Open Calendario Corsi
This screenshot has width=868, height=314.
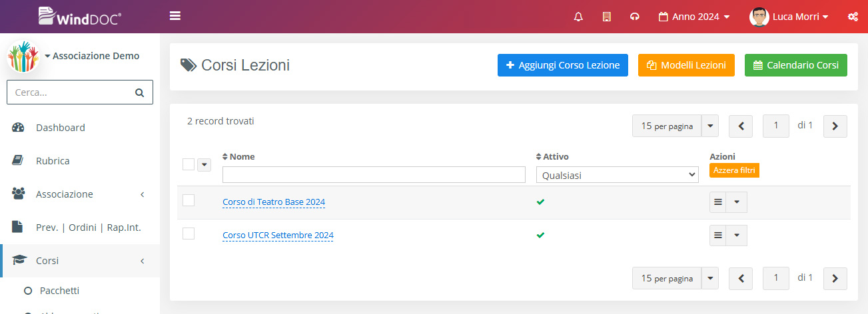796,65
